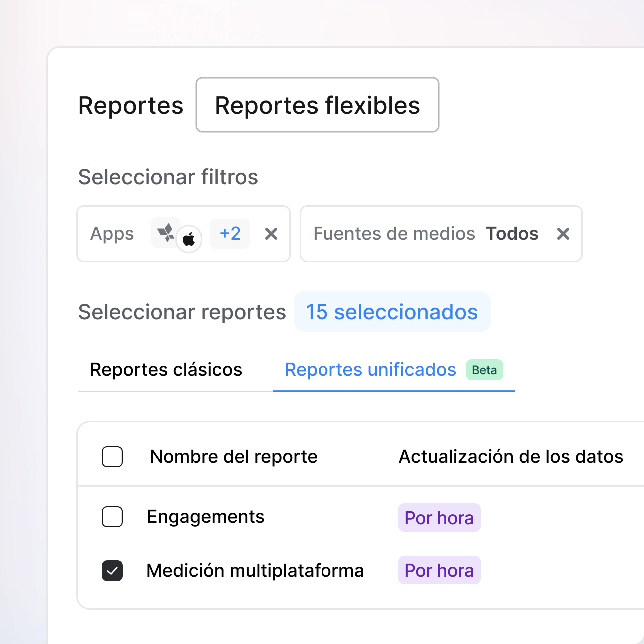Enable the Engagements checkbox
This screenshot has height=644, width=644.
(112, 517)
